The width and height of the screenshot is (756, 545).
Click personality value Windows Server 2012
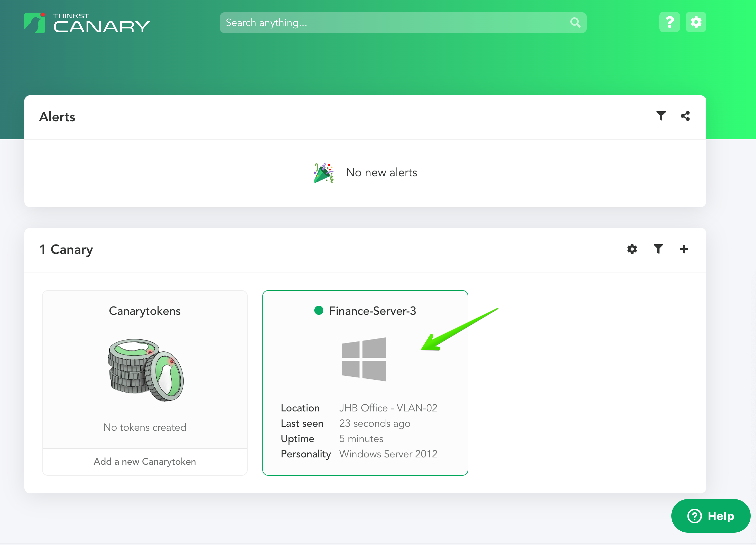click(388, 454)
